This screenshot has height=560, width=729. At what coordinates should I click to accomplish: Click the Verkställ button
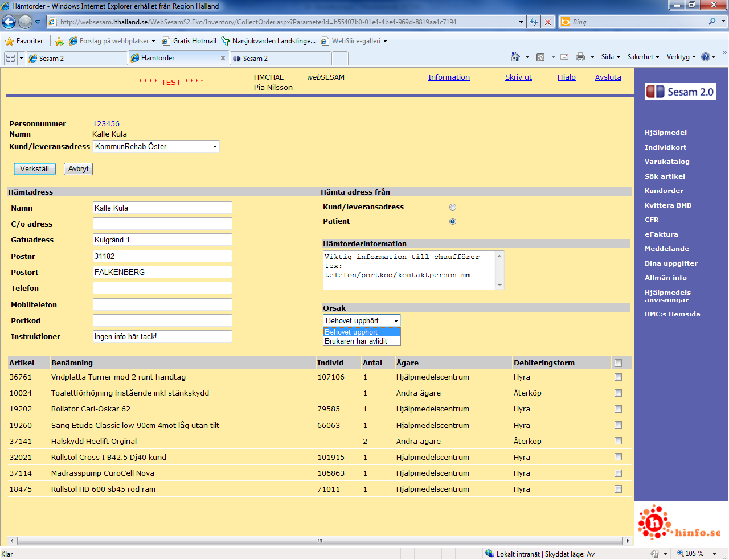pyautogui.click(x=34, y=169)
